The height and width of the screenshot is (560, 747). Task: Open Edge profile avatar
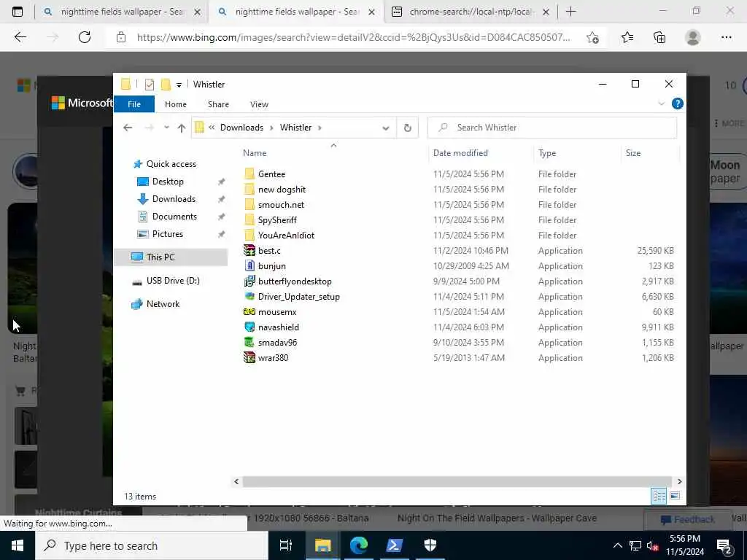tap(693, 37)
